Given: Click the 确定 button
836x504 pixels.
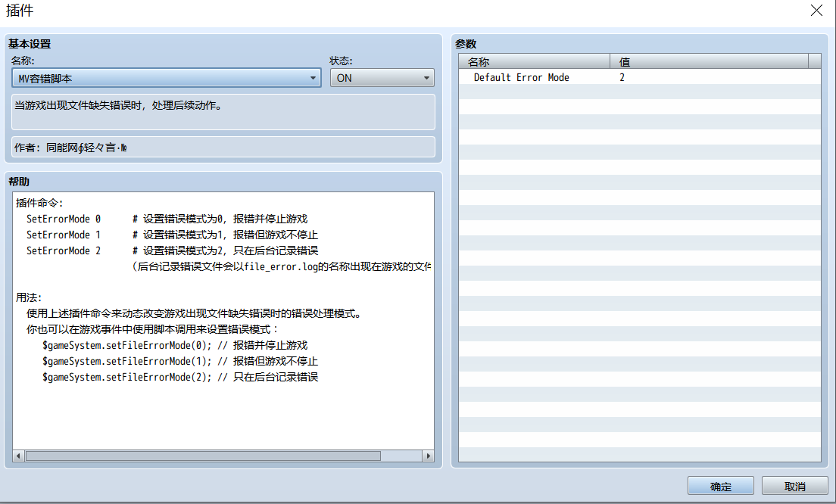Looking at the screenshot, I should [720, 486].
